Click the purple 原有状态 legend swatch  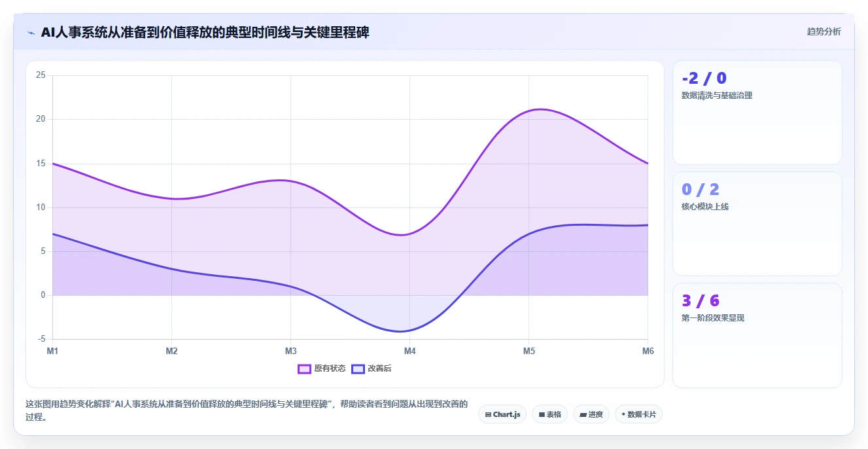(x=304, y=368)
